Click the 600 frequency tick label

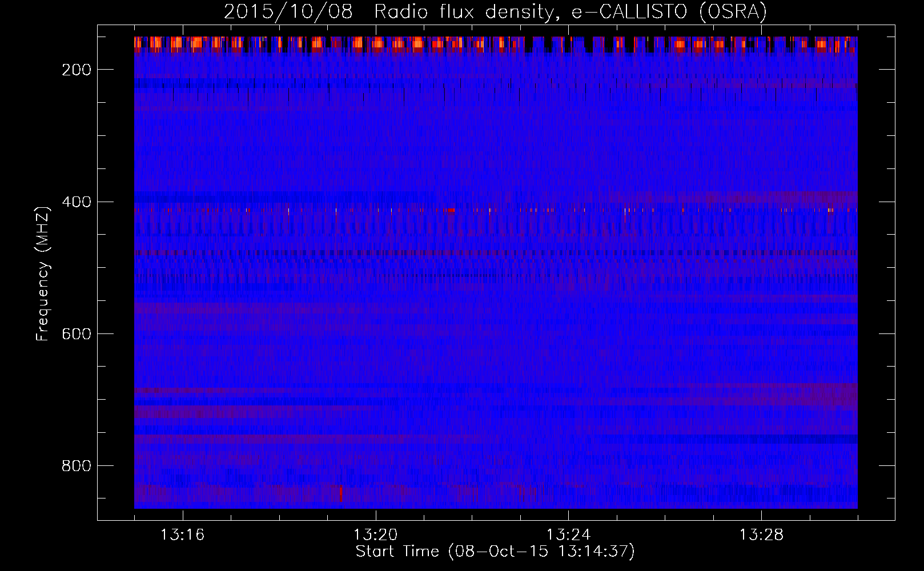[77, 334]
